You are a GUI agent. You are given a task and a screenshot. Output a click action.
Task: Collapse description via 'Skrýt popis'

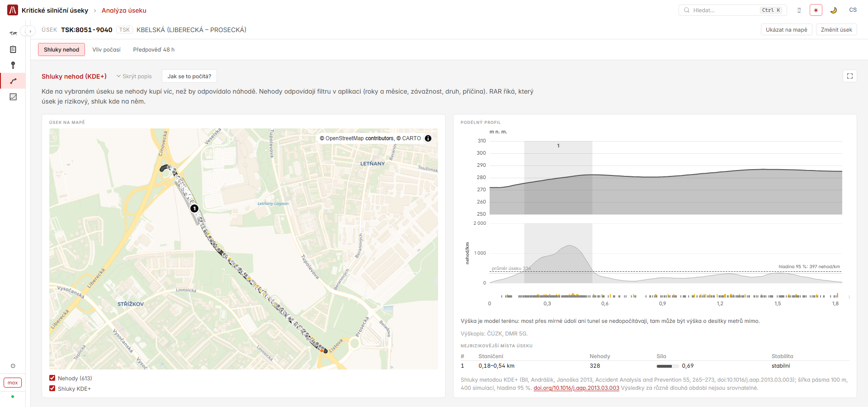134,76
